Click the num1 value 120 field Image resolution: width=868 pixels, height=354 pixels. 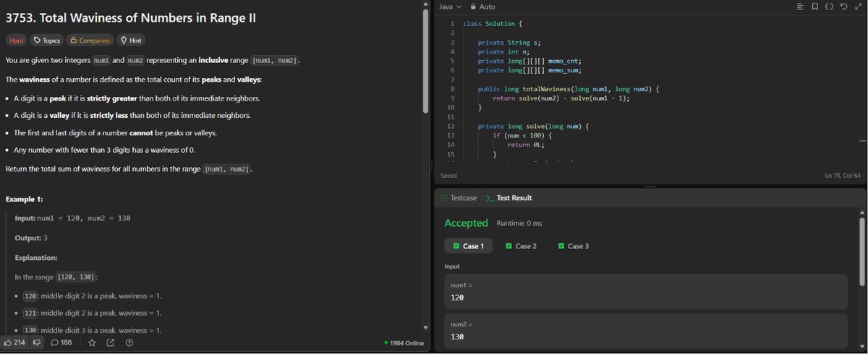coord(646,292)
